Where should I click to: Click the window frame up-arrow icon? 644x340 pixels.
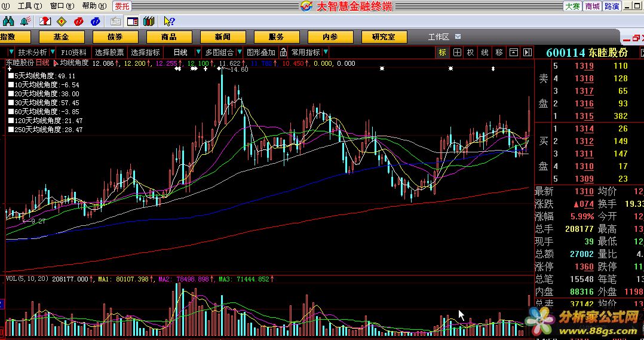[513, 52]
